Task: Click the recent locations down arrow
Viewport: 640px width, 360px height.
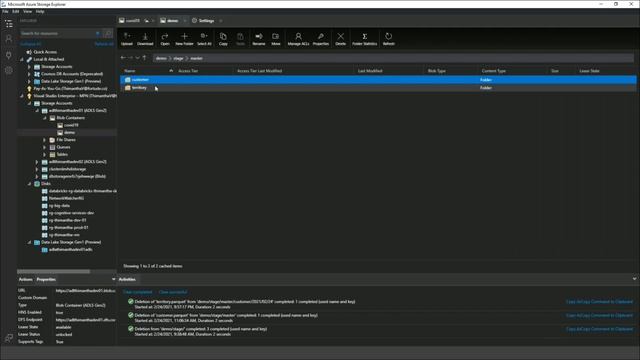Action: click(138, 58)
